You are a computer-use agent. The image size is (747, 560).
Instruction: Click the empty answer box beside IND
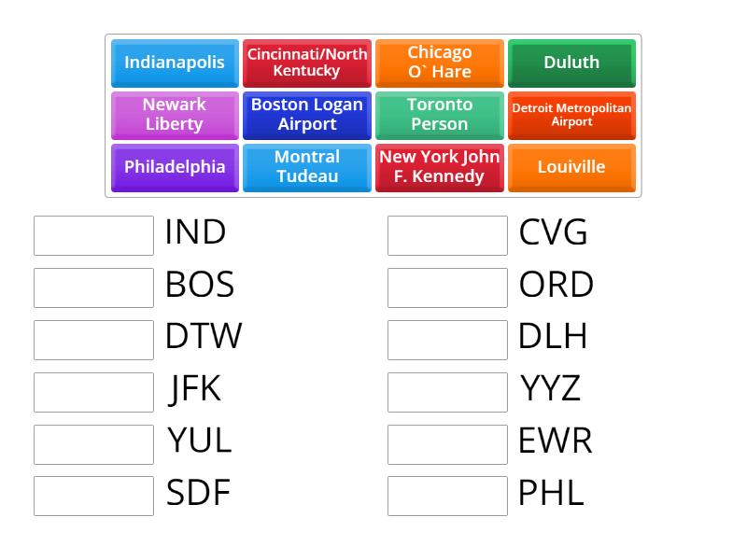click(x=92, y=235)
